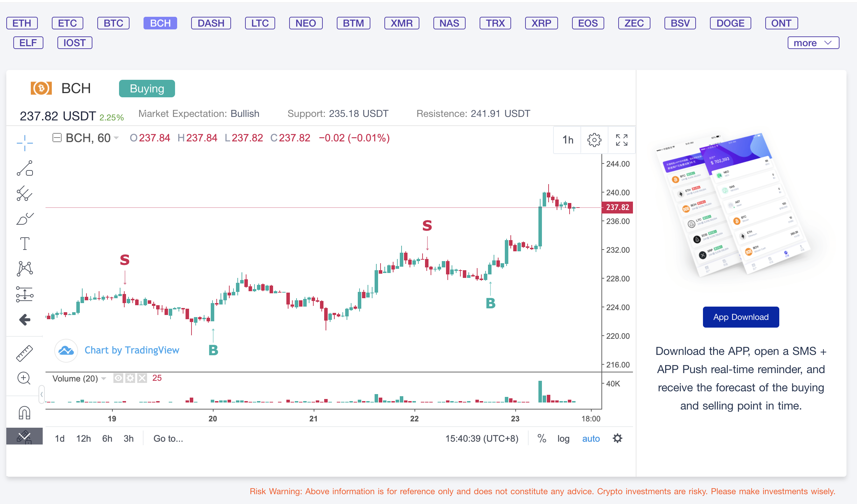Collapse the BCH legend minus box
Viewport: 857px width, 504px height.
point(57,138)
